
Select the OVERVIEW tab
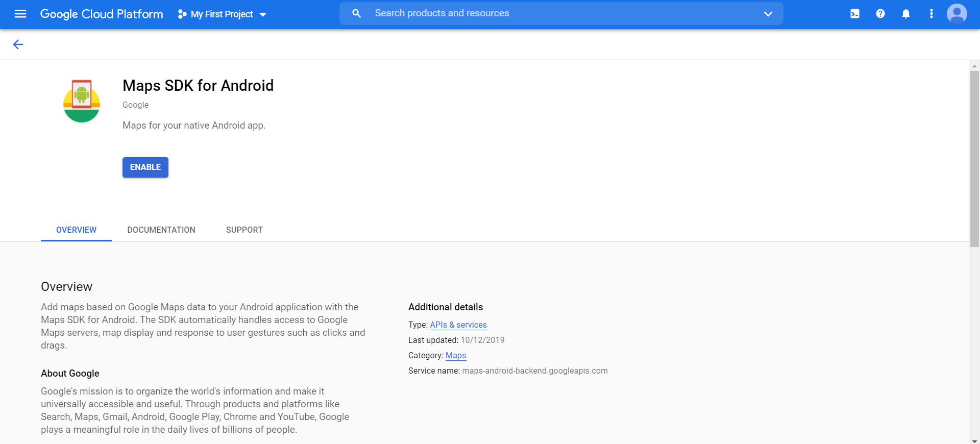coord(76,230)
